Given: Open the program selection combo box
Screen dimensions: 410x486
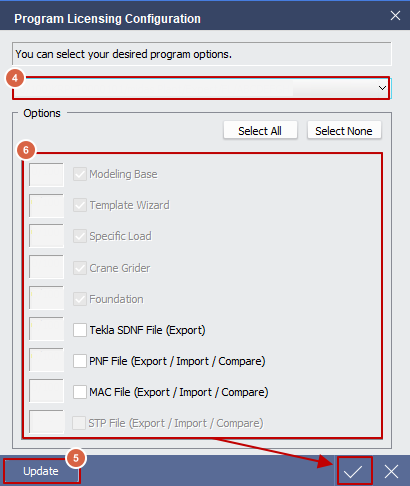Looking at the screenshot, I should pos(201,88).
